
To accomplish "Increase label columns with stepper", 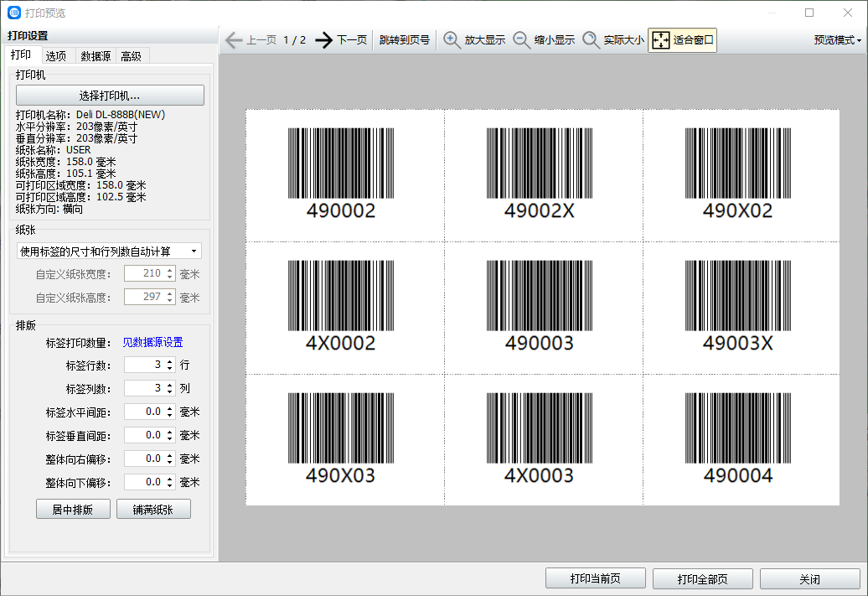I will pyautogui.click(x=170, y=385).
